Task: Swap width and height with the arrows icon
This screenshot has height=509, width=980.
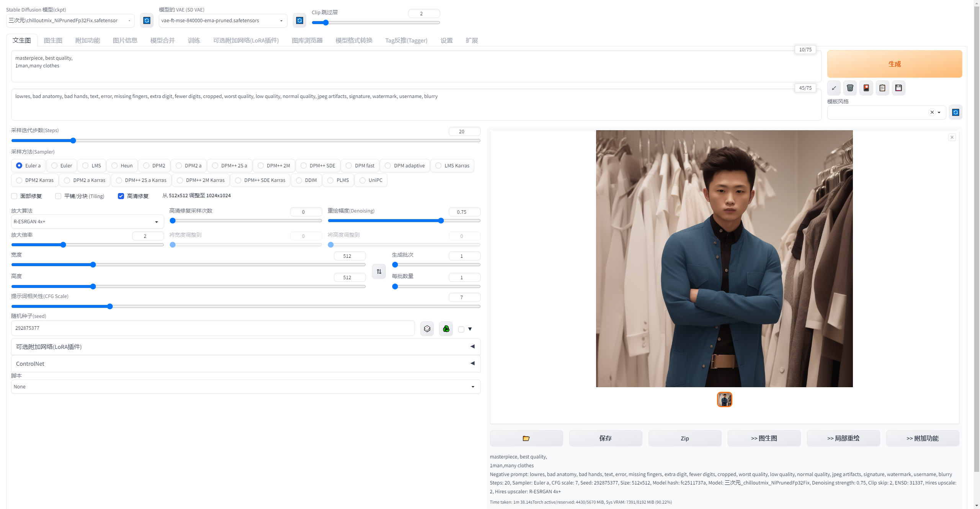Action: point(379,272)
